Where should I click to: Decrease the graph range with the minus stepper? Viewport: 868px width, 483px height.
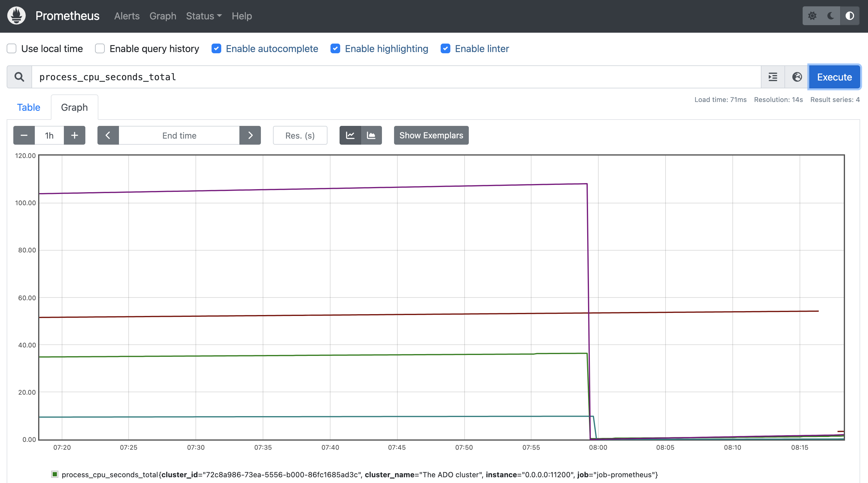click(x=24, y=135)
